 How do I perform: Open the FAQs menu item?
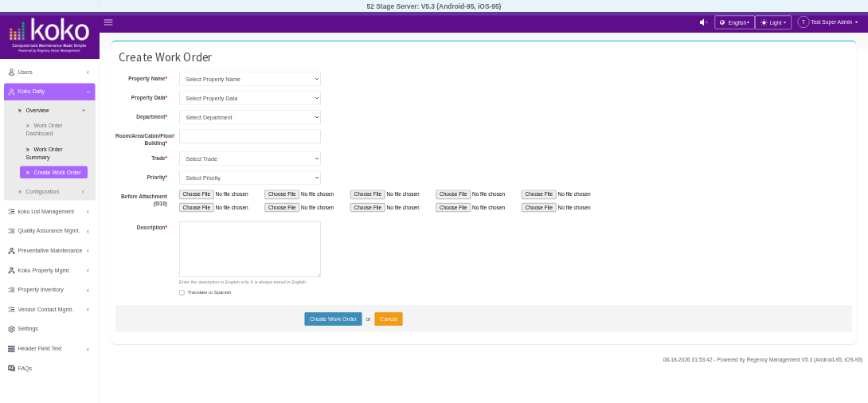coord(25,368)
